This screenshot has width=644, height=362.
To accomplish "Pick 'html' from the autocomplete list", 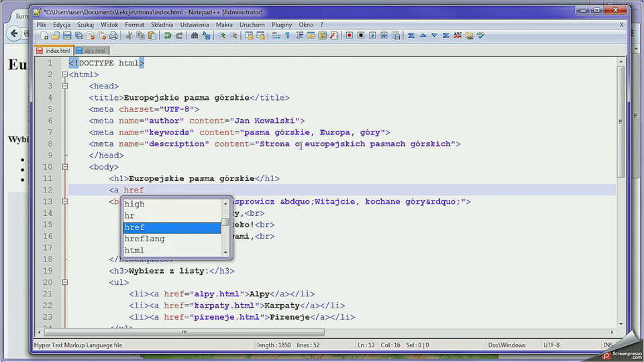I will (x=172, y=250).
